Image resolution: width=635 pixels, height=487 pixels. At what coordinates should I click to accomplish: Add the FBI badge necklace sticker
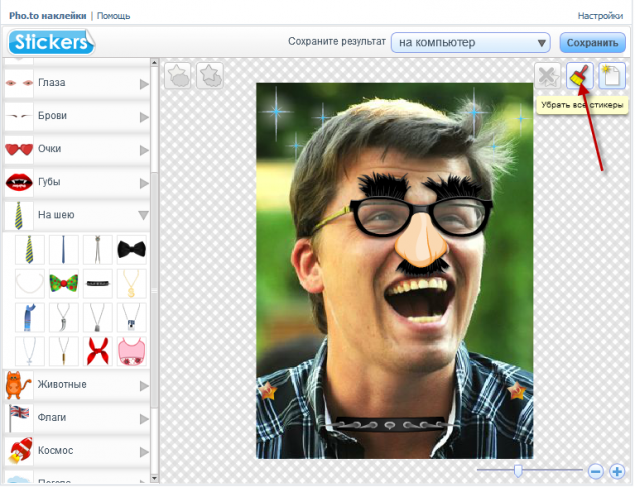(x=131, y=317)
